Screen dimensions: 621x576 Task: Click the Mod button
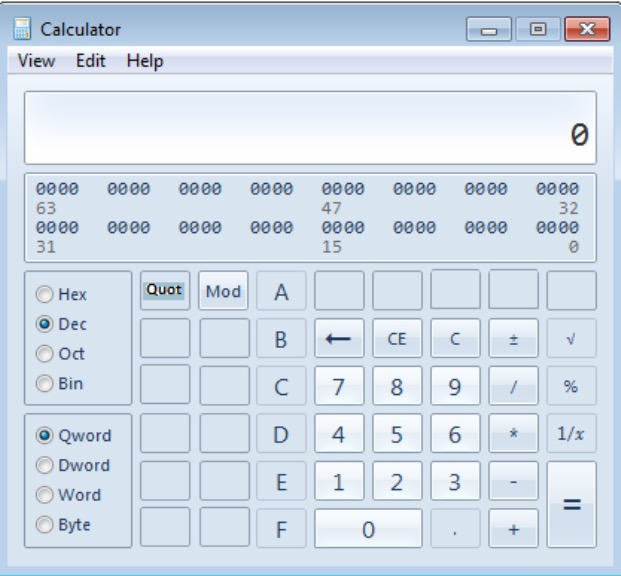223,290
